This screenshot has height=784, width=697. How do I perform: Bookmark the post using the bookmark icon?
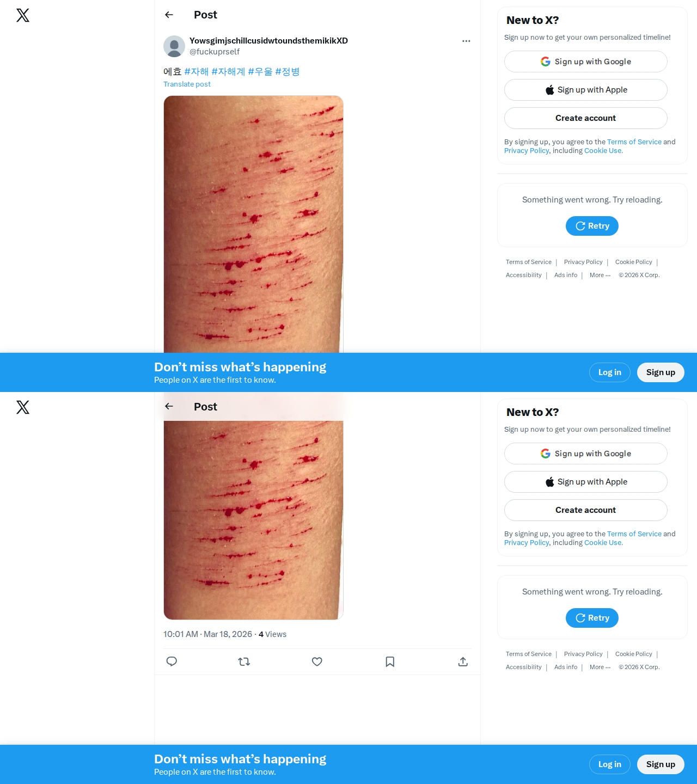(390, 661)
